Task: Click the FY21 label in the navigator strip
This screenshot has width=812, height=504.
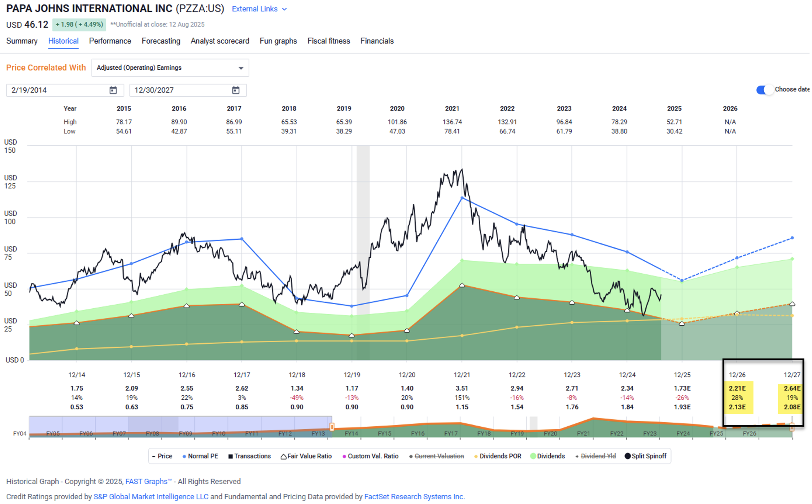Action: [583, 433]
